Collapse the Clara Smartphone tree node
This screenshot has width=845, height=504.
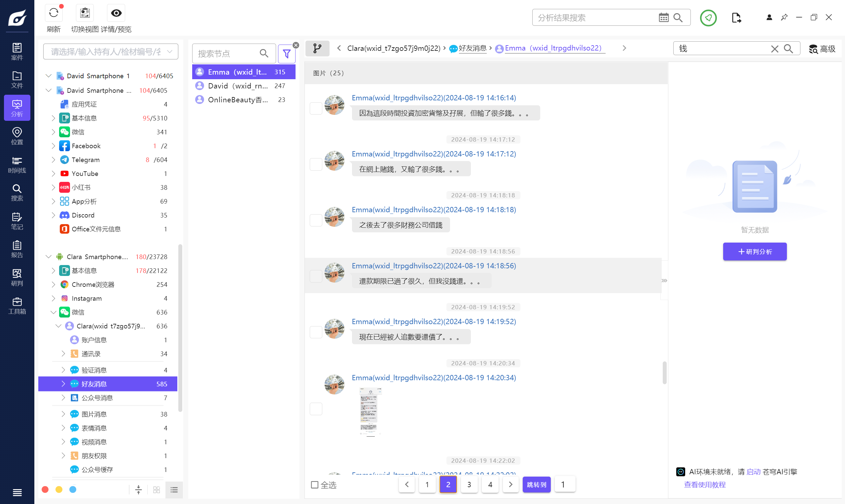(49, 257)
